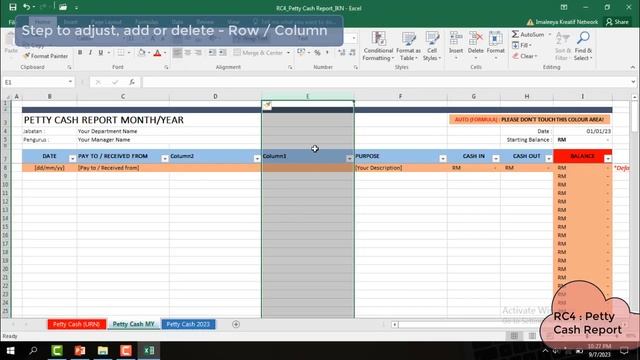Open CASH OUT filter dropdown
The width and height of the screenshot is (640, 360).
[549, 158]
